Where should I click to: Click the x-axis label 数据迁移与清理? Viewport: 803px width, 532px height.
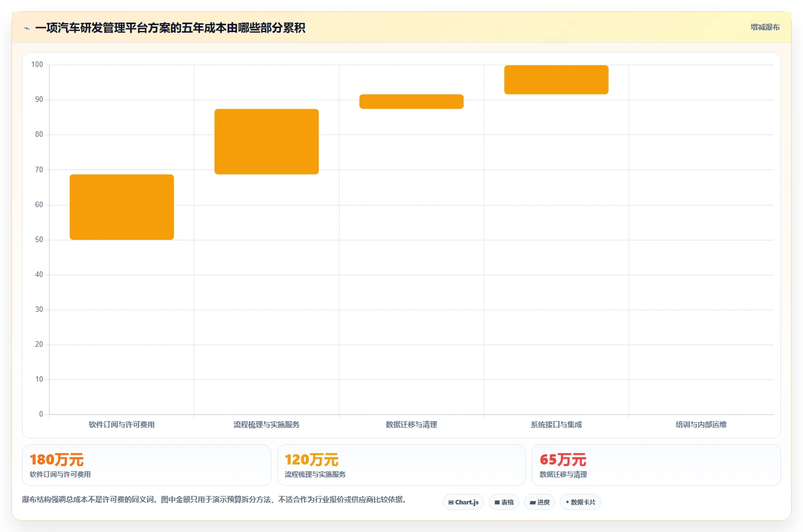pos(412,424)
